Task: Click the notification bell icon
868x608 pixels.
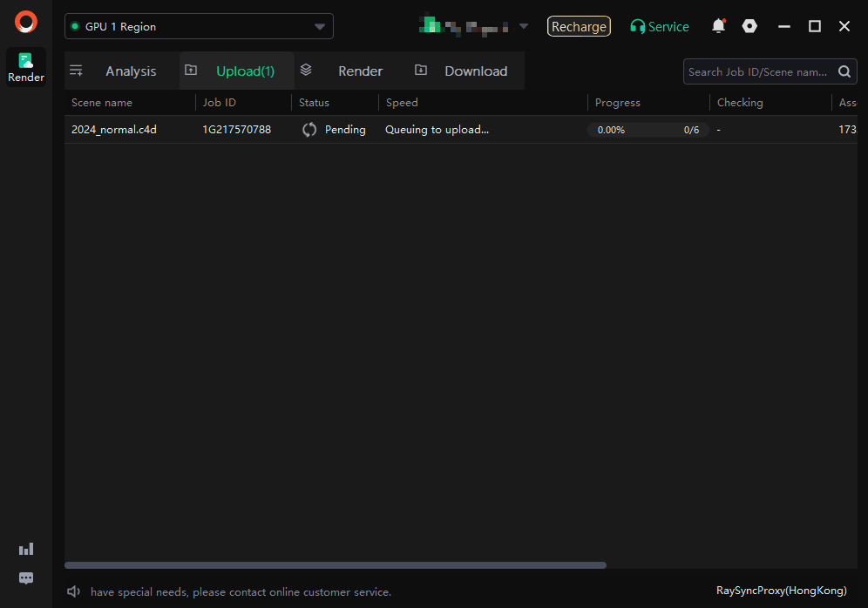Action: coord(718,26)
